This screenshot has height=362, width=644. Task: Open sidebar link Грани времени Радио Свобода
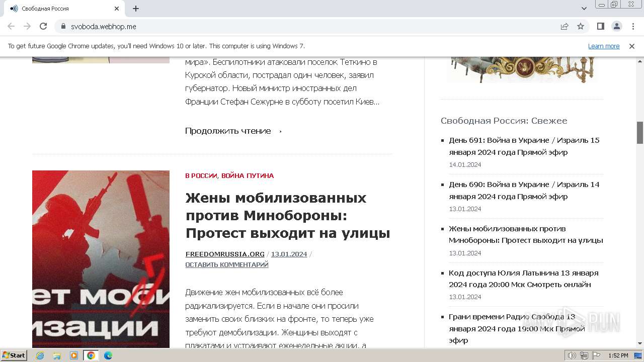point(517,328)
